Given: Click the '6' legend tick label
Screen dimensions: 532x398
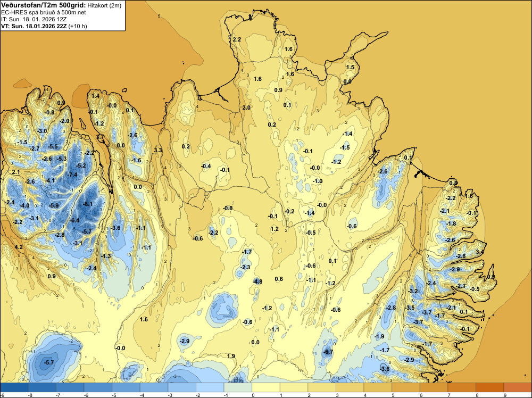Looking at the screenshot, I should [x=421, y=395].
